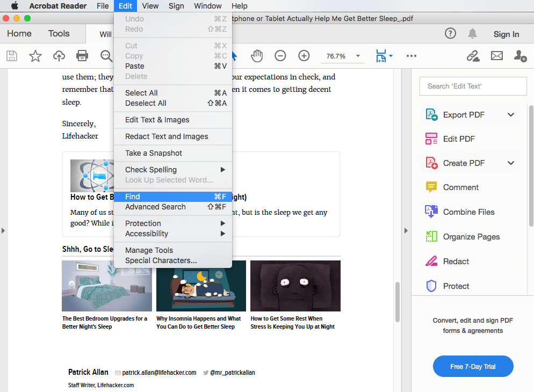Click the Comment tool icon
This screenshot has width=534, height=392.
(x=431, y=187)
